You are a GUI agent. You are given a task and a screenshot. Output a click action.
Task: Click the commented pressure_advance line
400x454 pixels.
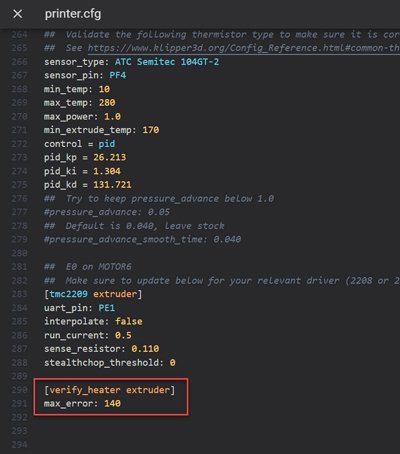pos(107,212)
